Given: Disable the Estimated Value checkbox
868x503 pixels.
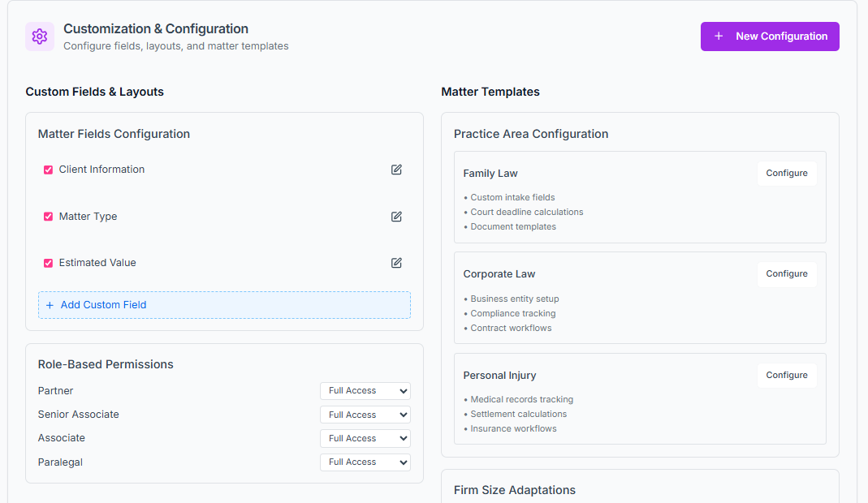Looking at the screenshot, I should 48,263.
